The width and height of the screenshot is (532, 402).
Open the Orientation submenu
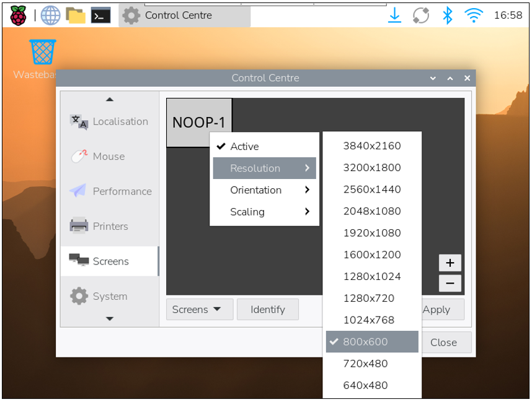[x=265, y=190]
